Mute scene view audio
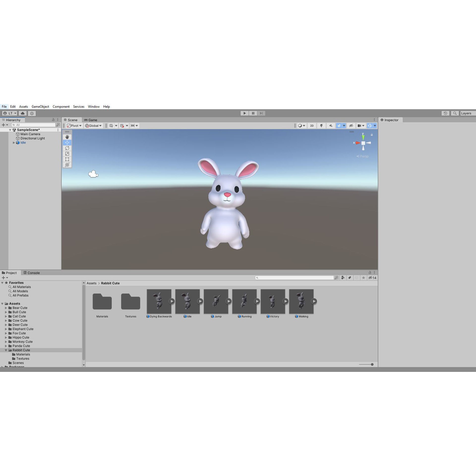This screenshot has width=476, height=476. coord(331,126)
